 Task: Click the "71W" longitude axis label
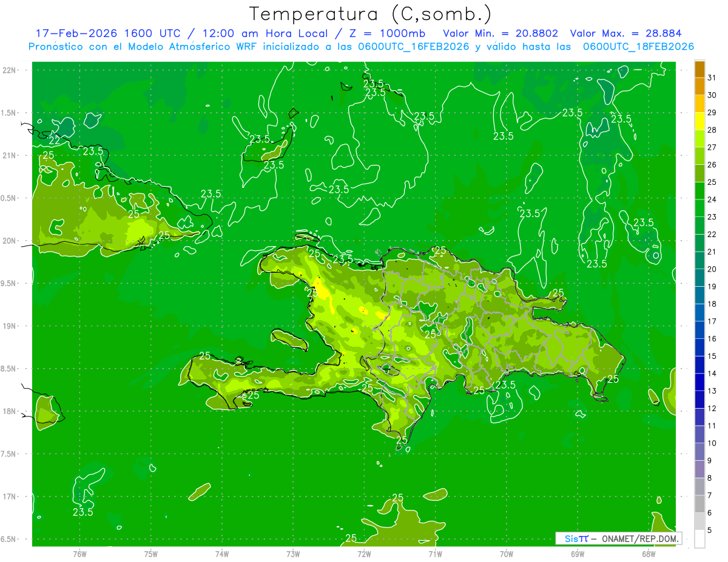pyautogui.click(x=435, y=554)
